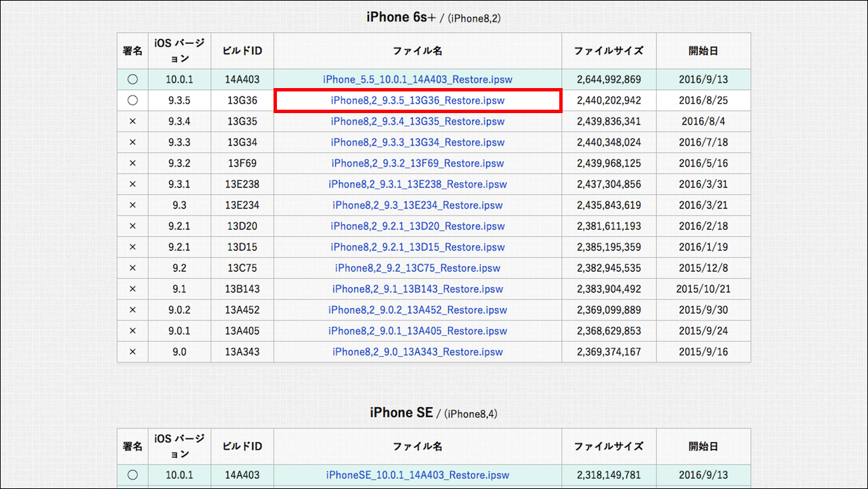Click file size 2,383,904,492
This screenshot has height=489, width=868.
609,289
